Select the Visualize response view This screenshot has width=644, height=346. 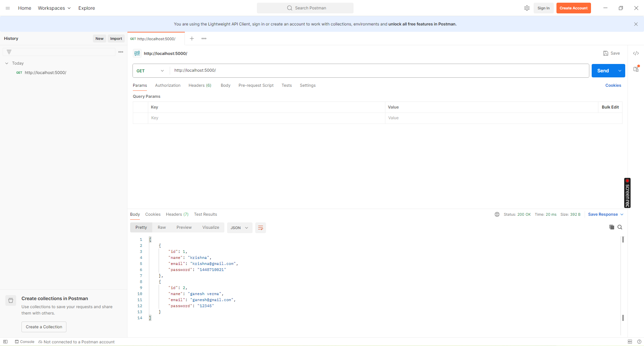[211, 227]
